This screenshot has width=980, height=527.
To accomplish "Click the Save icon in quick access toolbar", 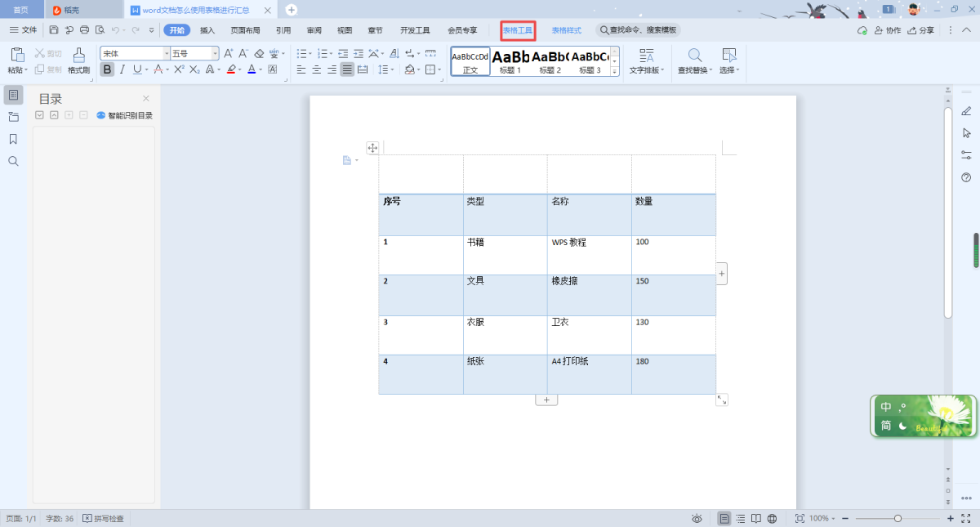I will (x=54, y=30).
